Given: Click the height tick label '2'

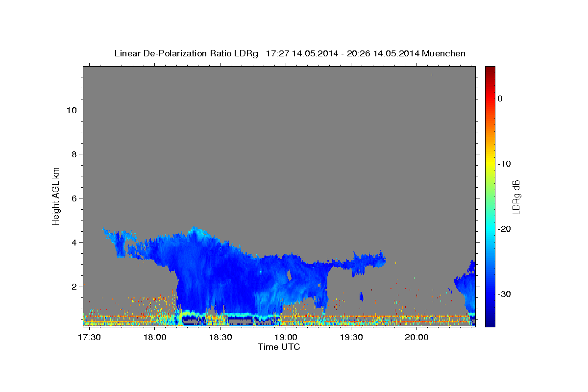Looking at the screenshot, I should click(73, 286).
